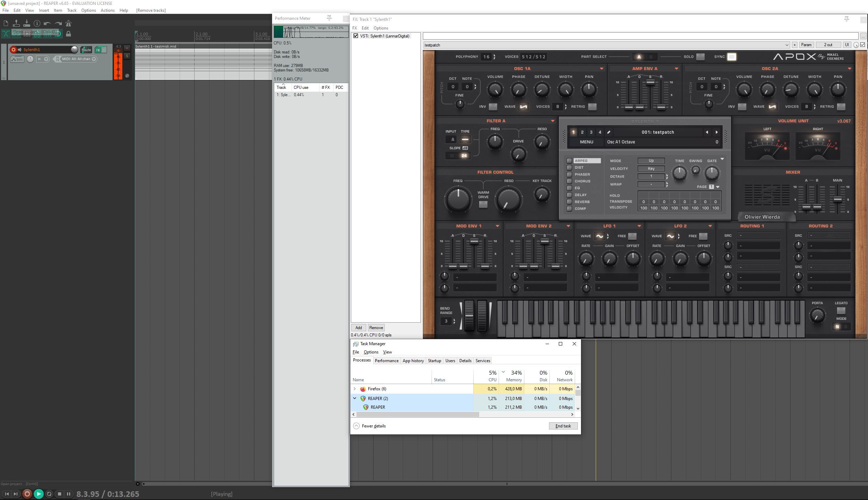Toggle the FX bypass checkbox at top right
This screenshot has height=500, width=868.
pos(863,45)
